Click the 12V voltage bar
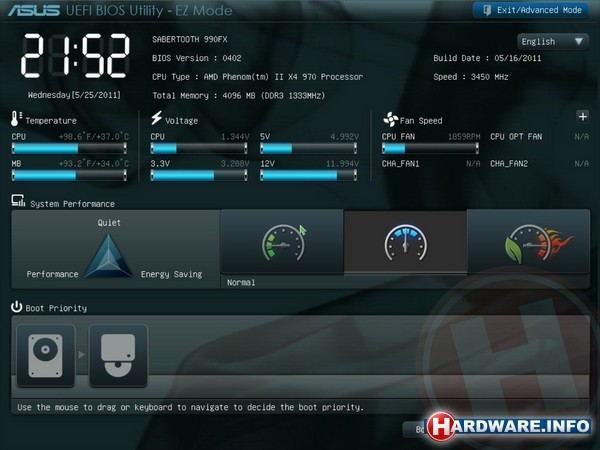 tap(308, 175)
